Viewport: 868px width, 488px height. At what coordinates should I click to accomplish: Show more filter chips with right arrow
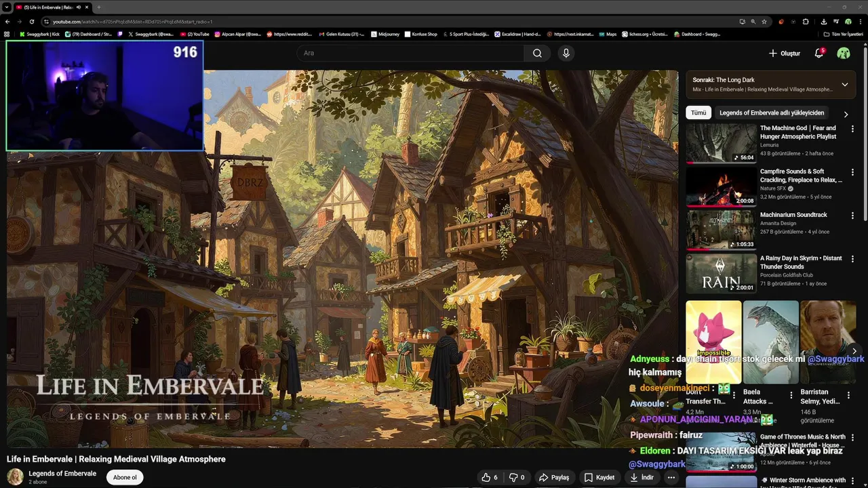(846, 114)
